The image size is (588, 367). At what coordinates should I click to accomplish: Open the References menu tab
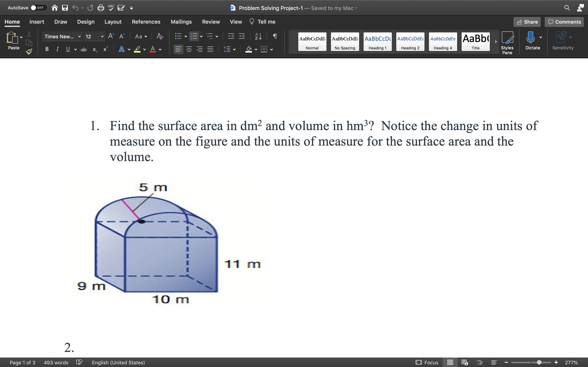(x=146, y=22)
